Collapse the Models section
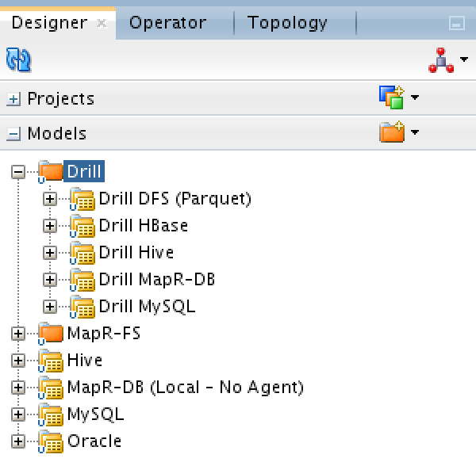476x466 pixels. click(13, 134)
